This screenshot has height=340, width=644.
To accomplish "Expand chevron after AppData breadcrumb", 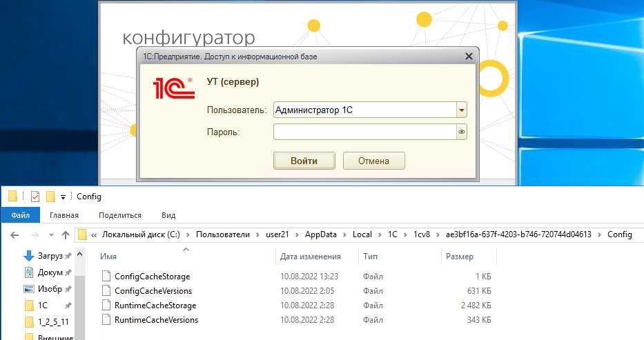I will tap(344, 235).
